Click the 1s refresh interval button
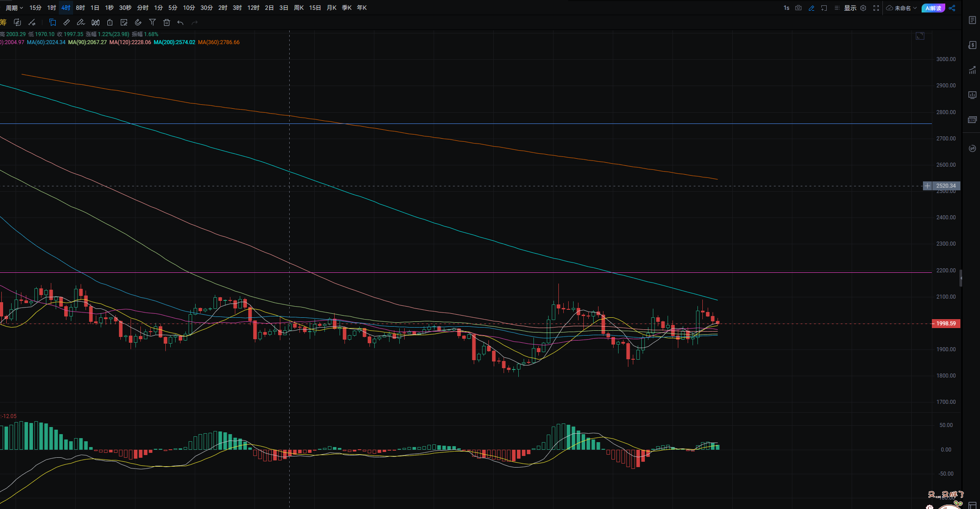 tap(786, 8)
